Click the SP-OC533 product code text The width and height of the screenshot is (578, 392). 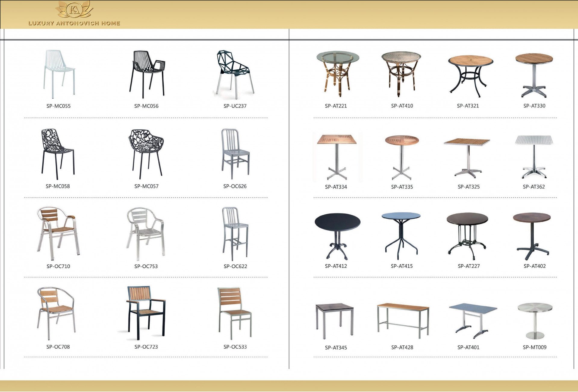235,347
